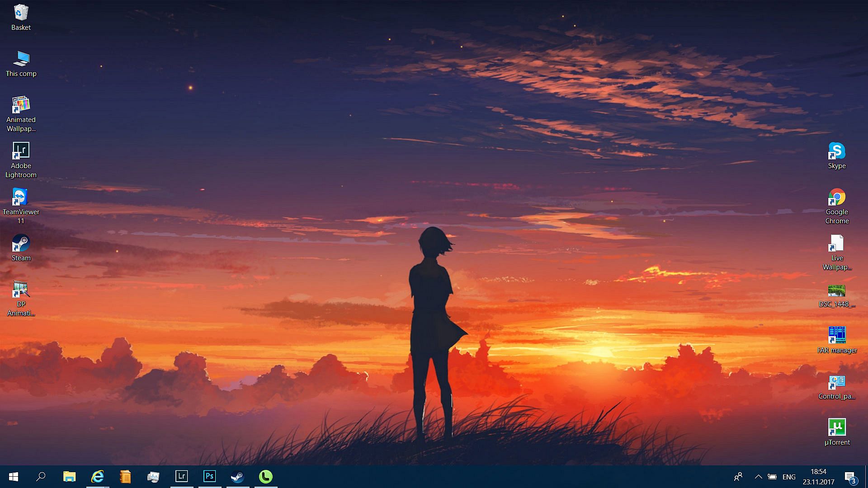Open File Explorer from the taskbar
Screen dimensions: 868x488
(x=69, y=477)
